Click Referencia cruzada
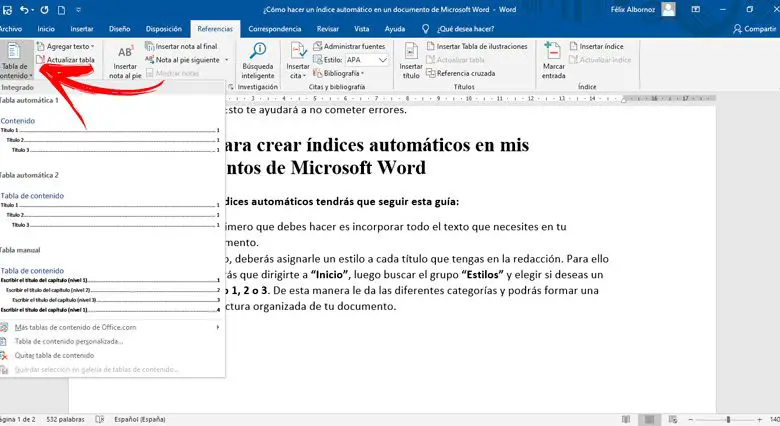The image size is (780, 426). [461, 73]
